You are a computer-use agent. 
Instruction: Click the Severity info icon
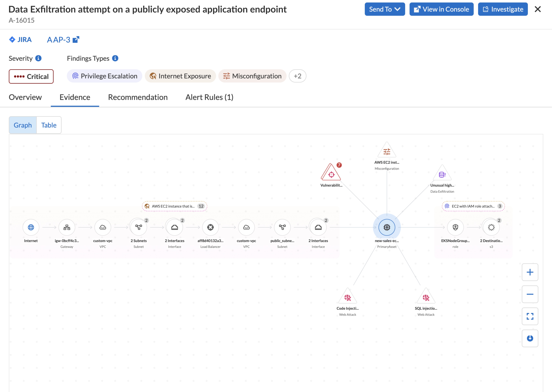38,58
